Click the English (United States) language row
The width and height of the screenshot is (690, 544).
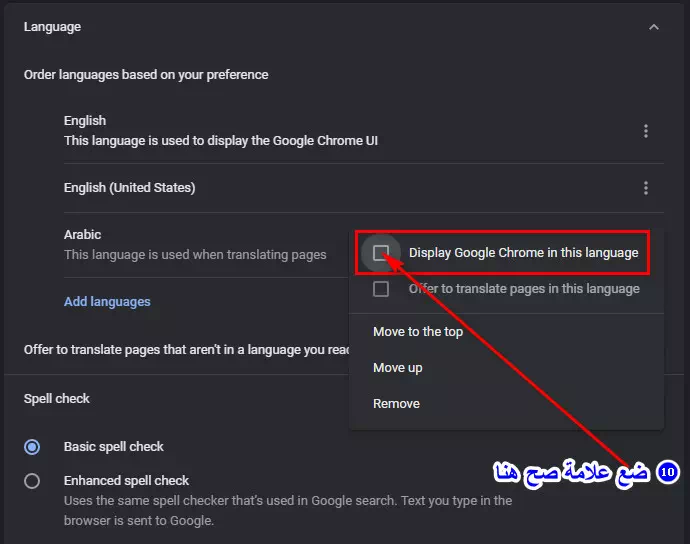(x=363, y=188)
